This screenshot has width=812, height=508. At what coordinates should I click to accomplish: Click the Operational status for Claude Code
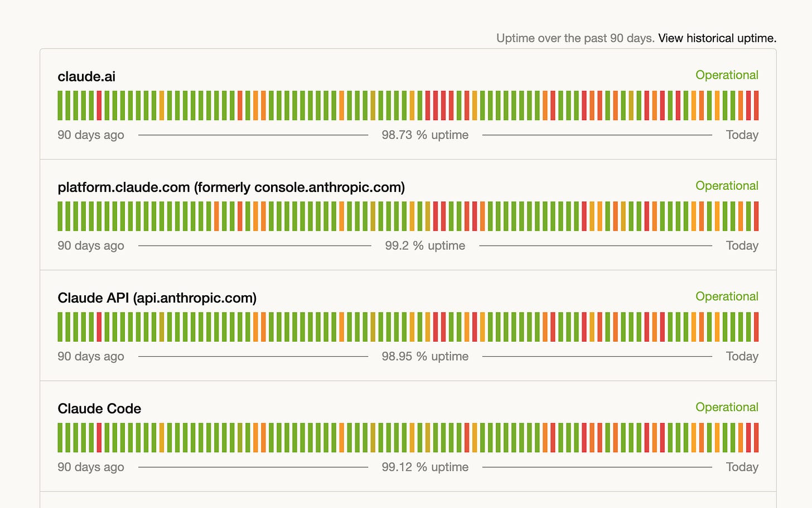tap(727, 407)
